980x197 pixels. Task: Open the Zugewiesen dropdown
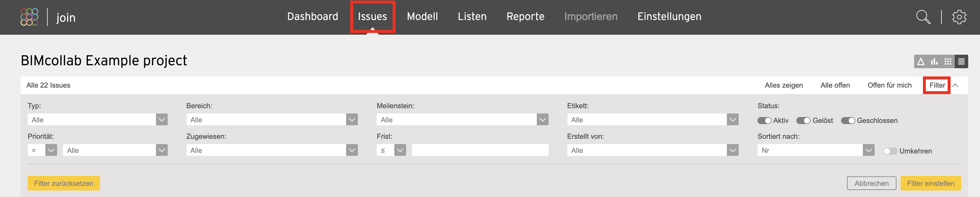[272, 150]
